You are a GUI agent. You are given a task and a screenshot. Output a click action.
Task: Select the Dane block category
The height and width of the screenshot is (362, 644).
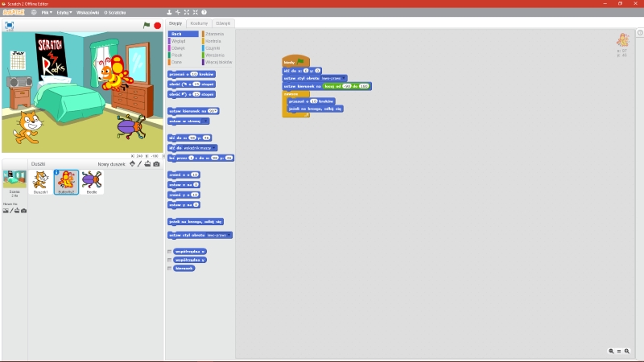coord(176,62)
